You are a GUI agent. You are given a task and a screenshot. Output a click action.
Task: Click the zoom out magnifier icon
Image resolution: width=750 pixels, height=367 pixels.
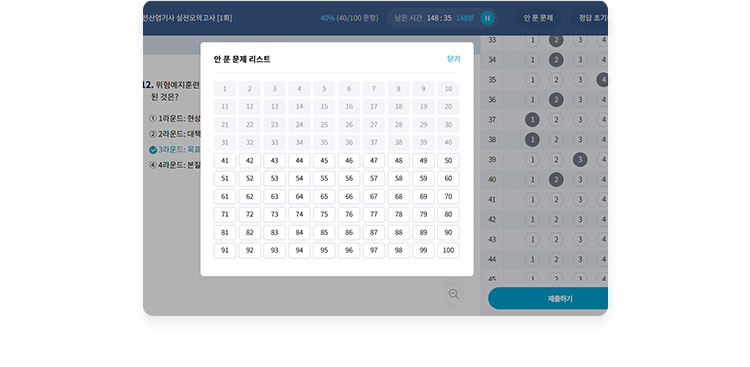click(x=454, y=294)
